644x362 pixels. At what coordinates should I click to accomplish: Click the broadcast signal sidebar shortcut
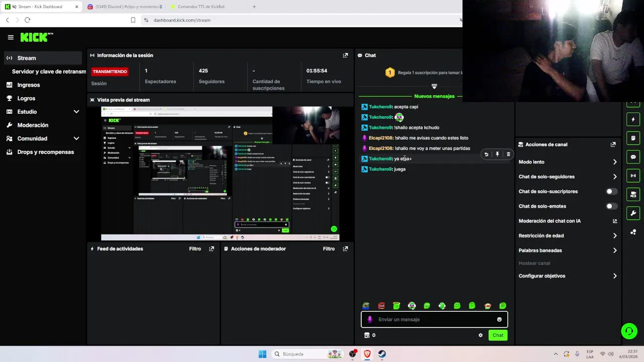(633, 175)
